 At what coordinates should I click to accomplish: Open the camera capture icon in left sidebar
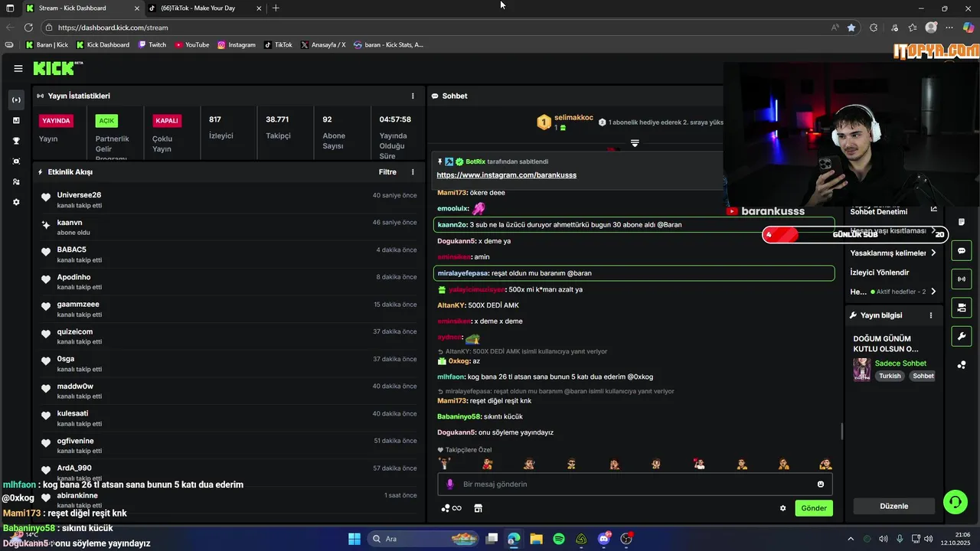click(16, 161)
